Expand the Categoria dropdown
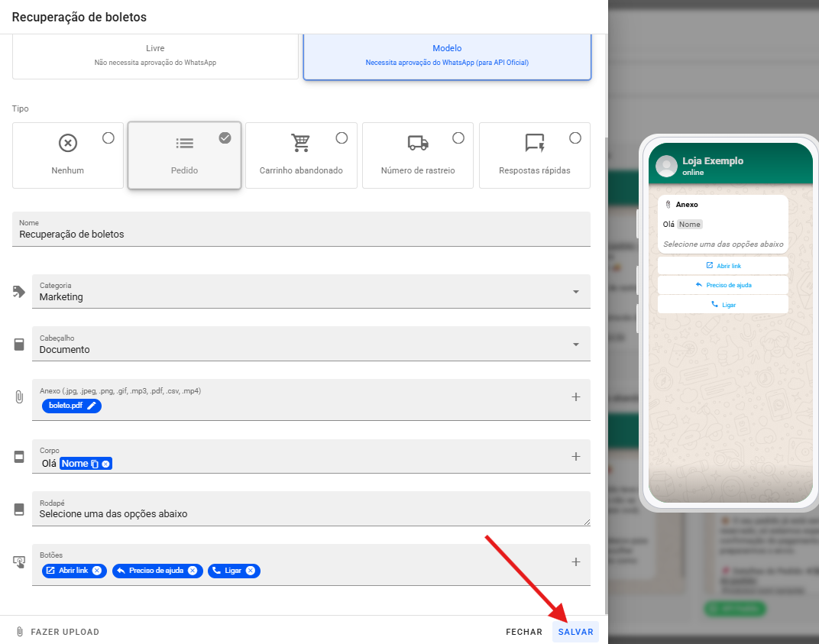This screenshot has width=819, height=644. click(x=575, y=292)
